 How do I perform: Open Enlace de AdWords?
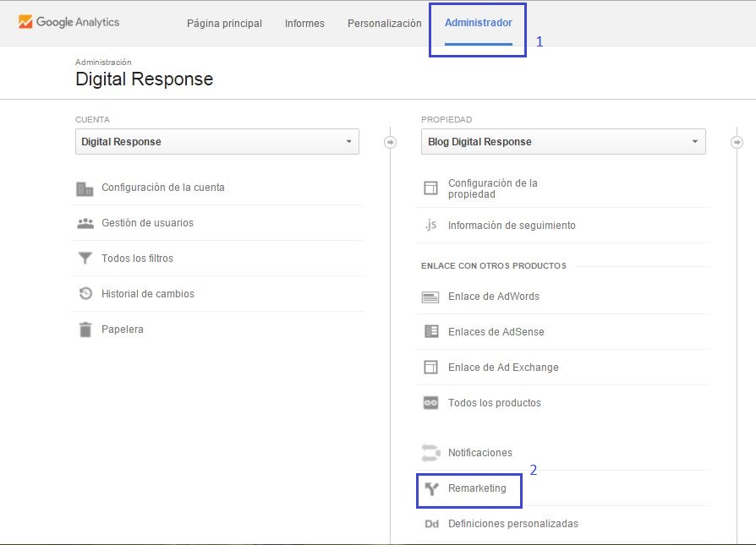point(494,297)
